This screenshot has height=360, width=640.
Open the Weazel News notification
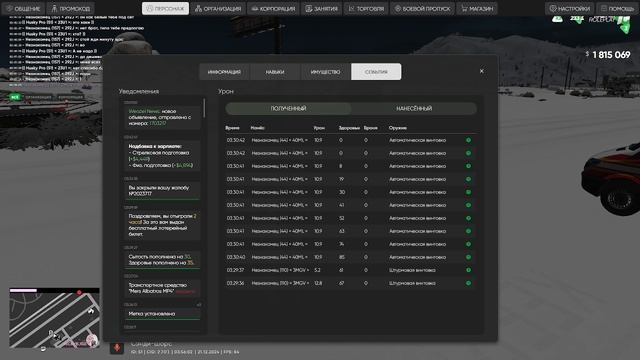(162, 117)
